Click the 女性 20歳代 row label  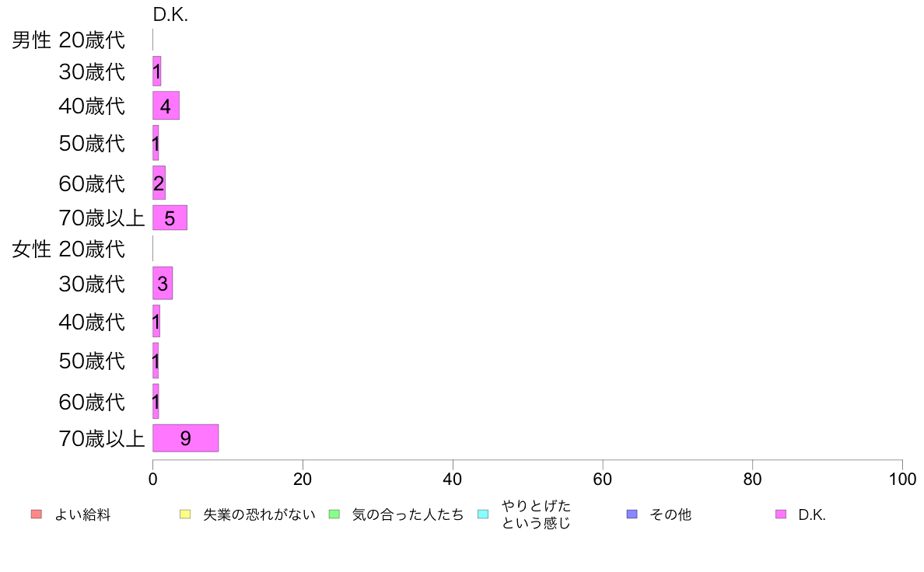tap(68, 249)
